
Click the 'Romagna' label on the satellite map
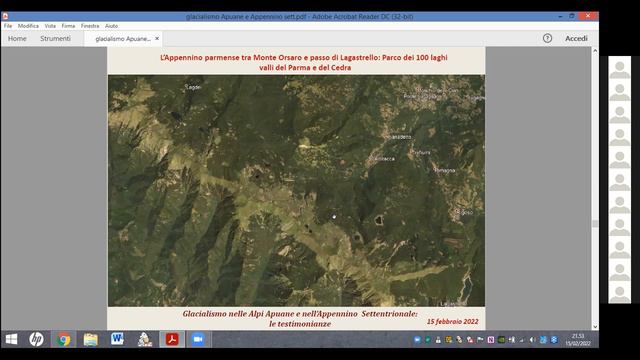coord(445,170)
